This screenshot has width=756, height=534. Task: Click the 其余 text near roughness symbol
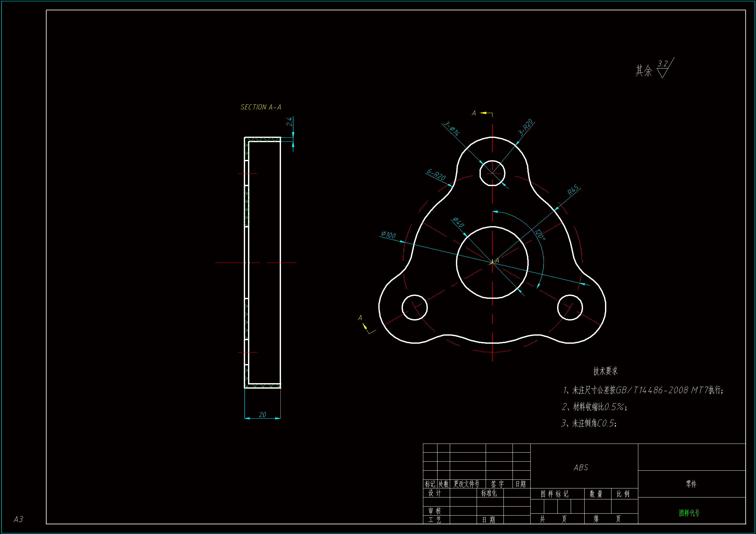[643, 71]
